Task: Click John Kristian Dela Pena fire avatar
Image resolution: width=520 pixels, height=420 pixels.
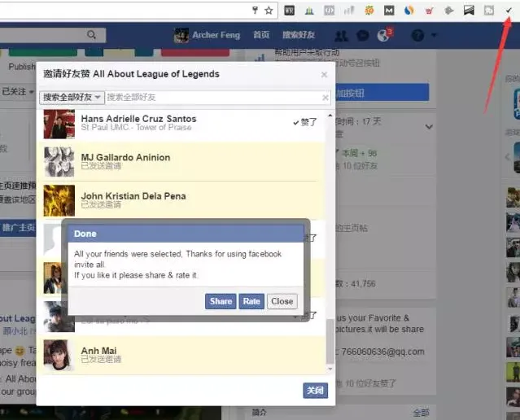Action: coord(59,200)
